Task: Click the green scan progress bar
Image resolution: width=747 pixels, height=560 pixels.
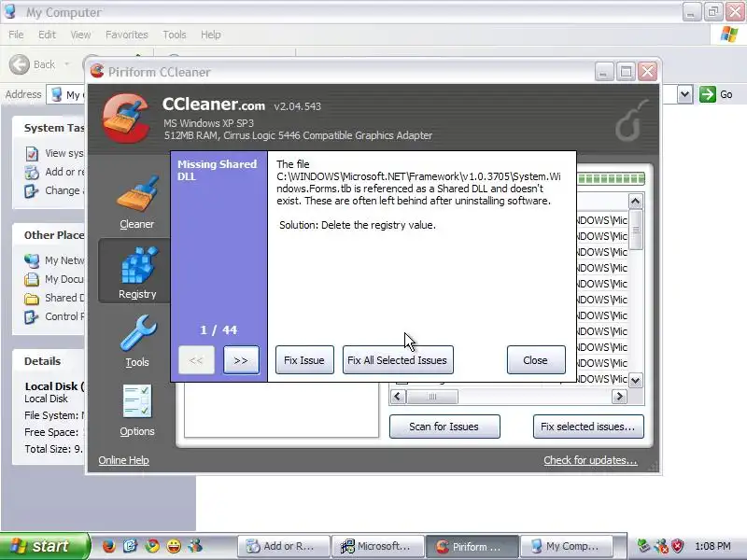Action: point(612,178)
